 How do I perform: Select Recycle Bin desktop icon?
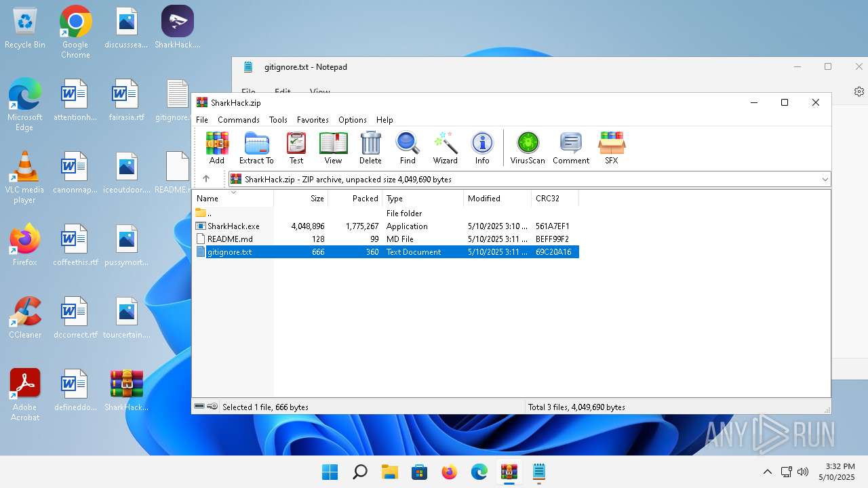(25, 28)
